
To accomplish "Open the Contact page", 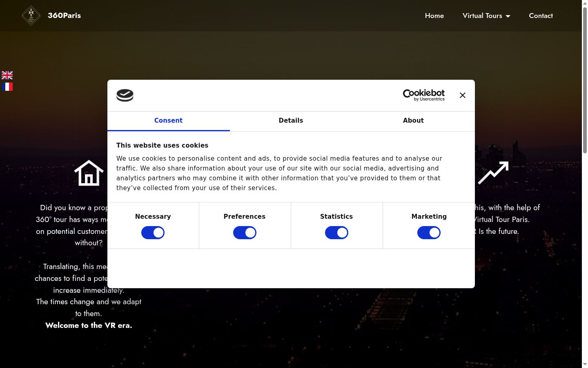I will tap(541, 16).
